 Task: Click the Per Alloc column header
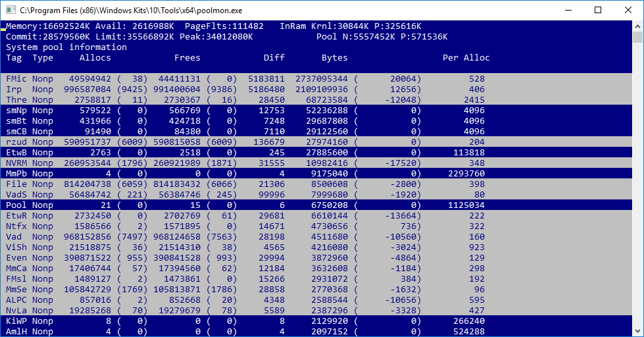pos(466,57)
